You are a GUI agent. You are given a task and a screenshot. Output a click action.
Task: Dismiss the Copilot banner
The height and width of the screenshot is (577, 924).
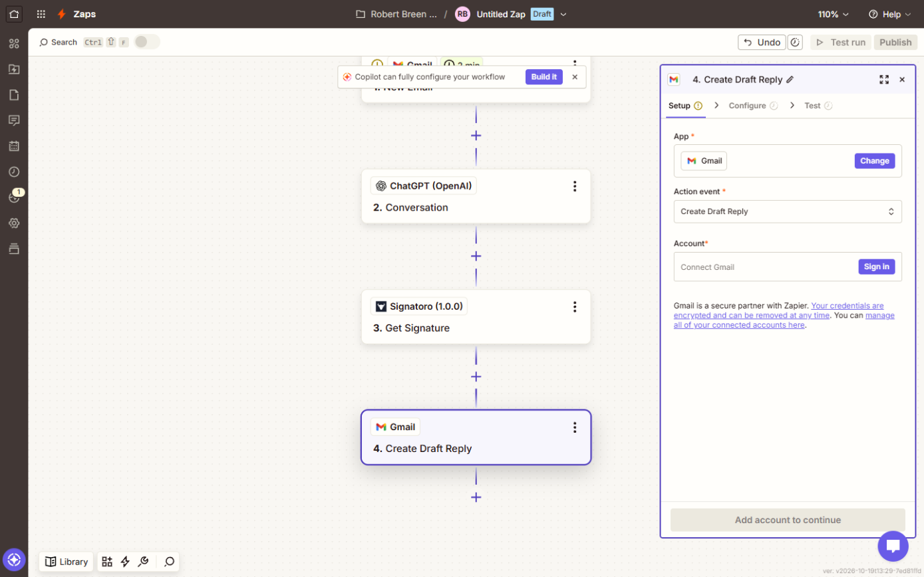(x=575, y=77)
